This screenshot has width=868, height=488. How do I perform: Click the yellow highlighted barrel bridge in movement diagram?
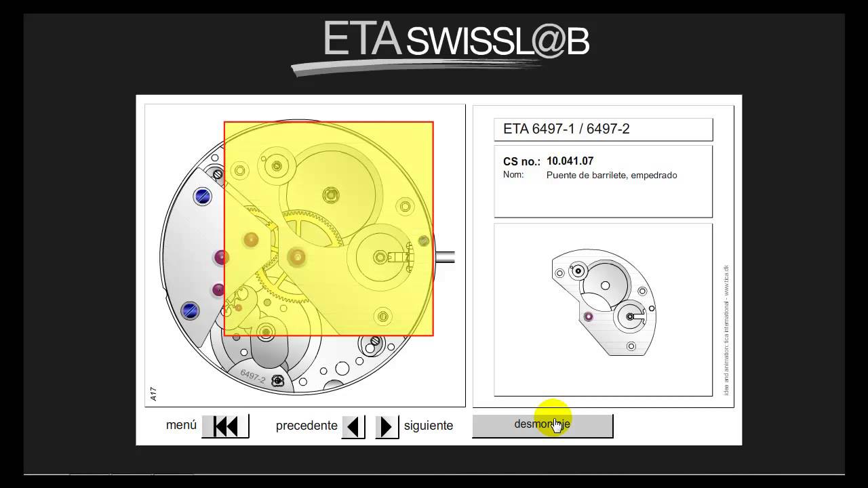[x=328, y=228]
